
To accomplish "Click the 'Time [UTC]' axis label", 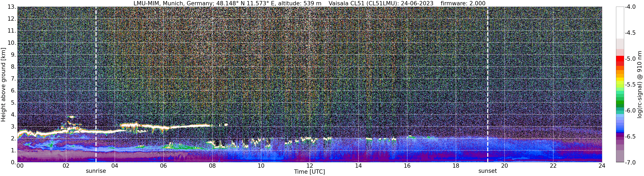I will click(310, 172).
